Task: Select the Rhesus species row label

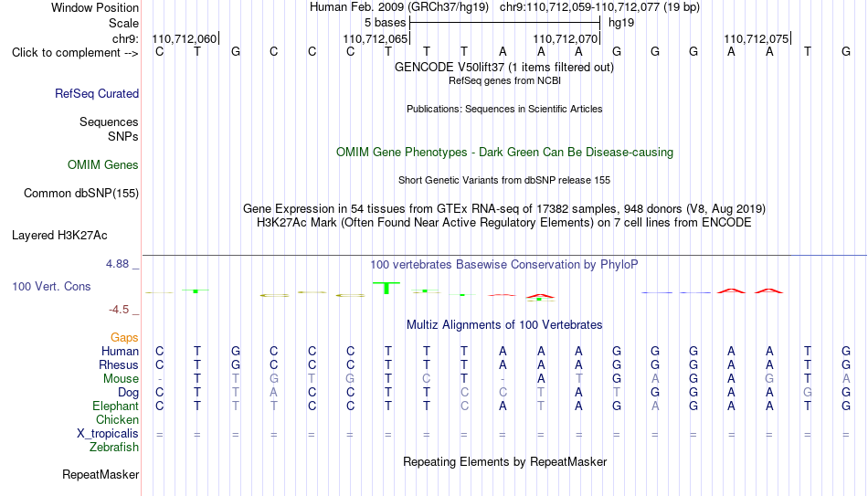Action: coord(119,364)
